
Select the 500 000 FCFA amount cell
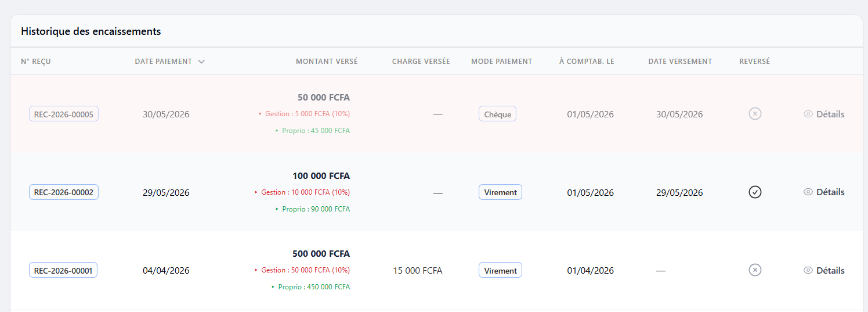pos(321,254)
